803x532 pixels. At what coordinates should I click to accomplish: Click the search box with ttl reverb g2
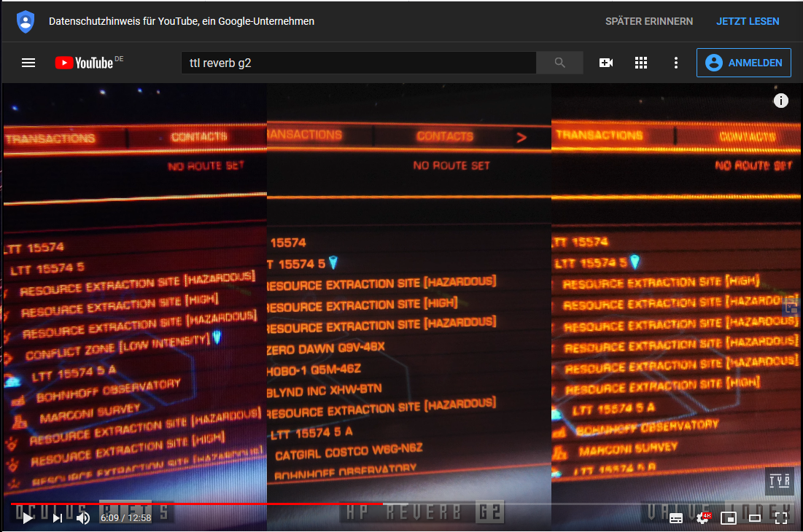(x=359, y=63)
